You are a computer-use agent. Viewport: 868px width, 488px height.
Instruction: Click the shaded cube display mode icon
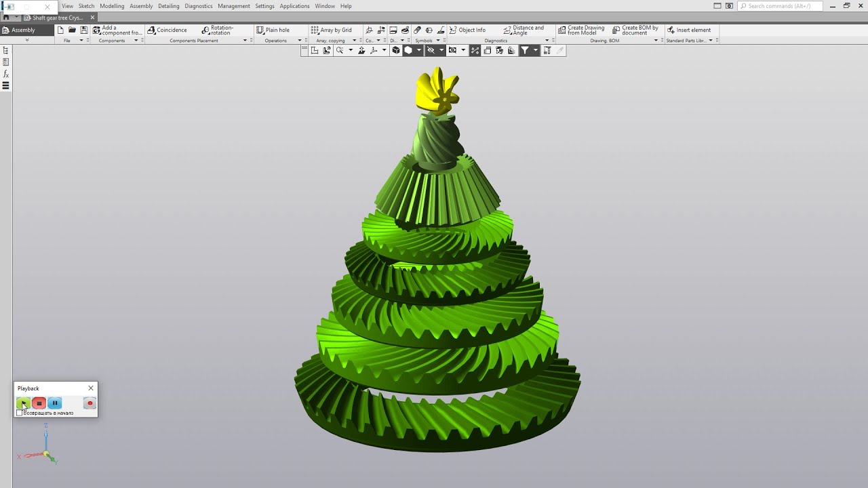[396, 50]
